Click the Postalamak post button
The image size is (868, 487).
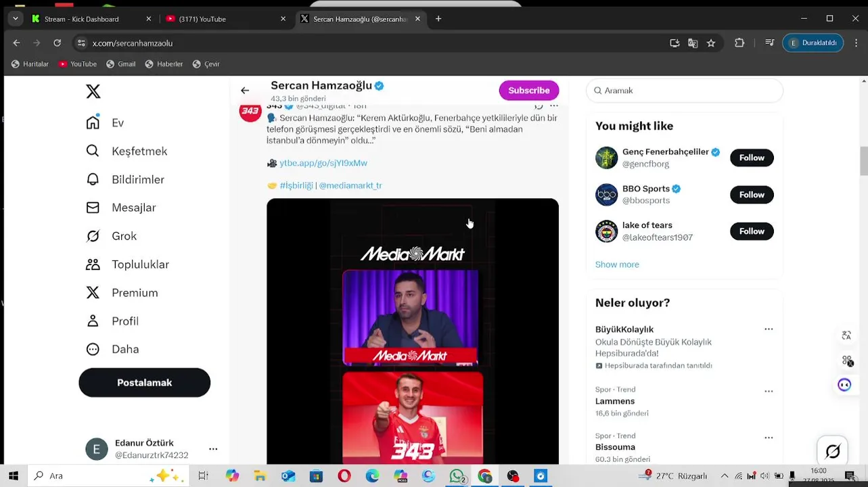click(144, 383)
